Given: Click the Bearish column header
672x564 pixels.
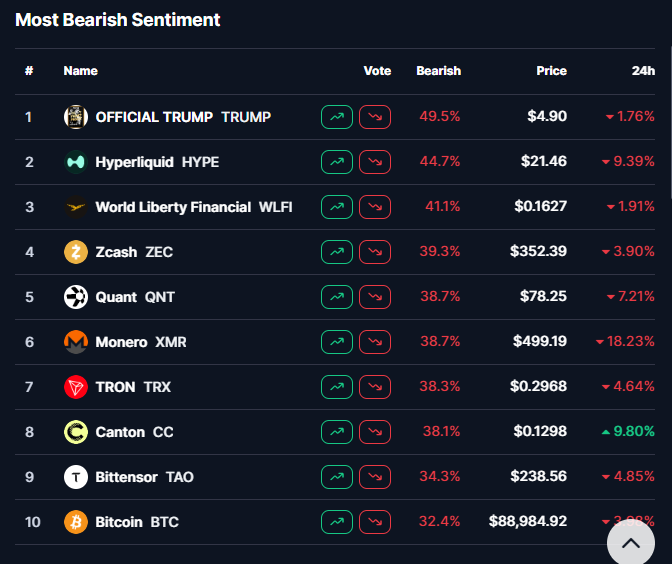Looking at the screenshot, I should [438, 71].
